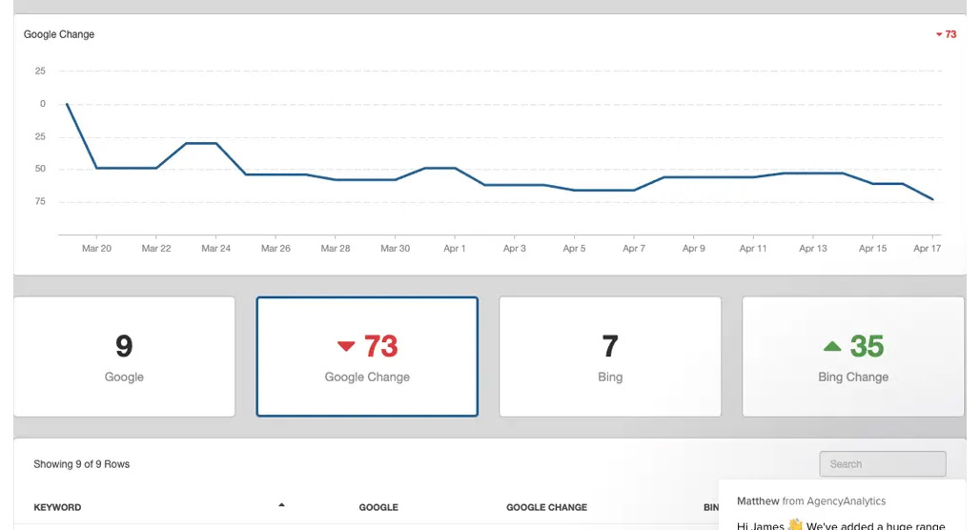Click the red 73 indicator at chart top right
This screenshot has height=530, width=980.
tap(947, 34)
